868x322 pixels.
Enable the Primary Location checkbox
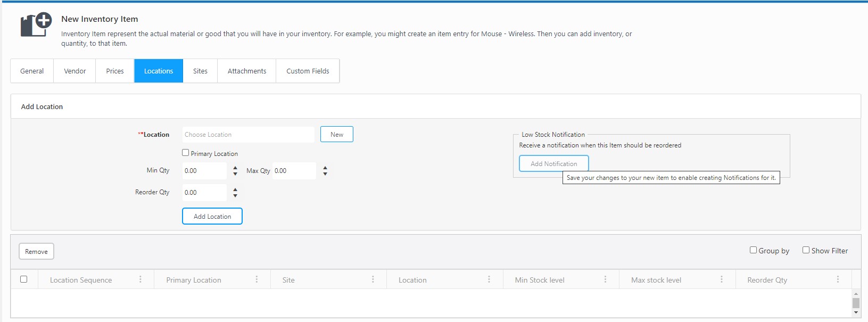(186, 153)
